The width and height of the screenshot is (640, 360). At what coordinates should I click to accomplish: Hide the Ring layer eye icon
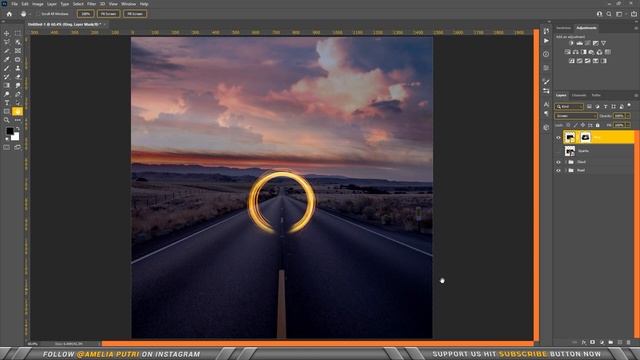(x=558, y=138)
